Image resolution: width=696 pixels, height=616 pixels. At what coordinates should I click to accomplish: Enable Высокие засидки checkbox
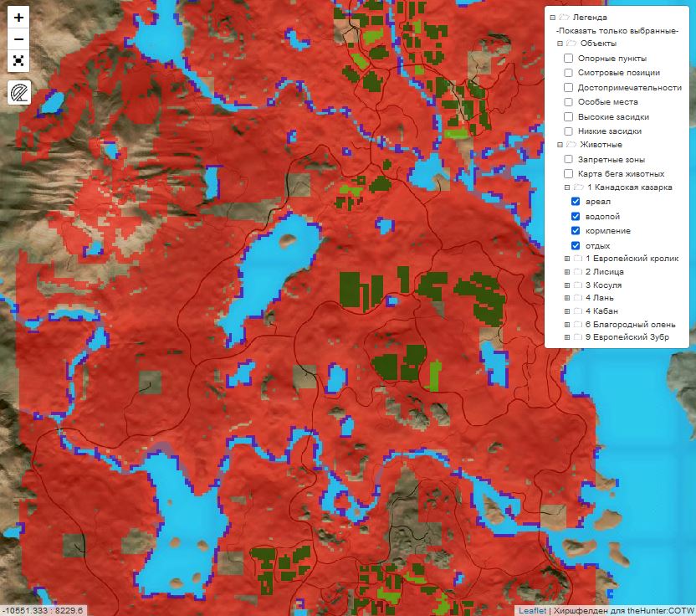tap(568, 117)
